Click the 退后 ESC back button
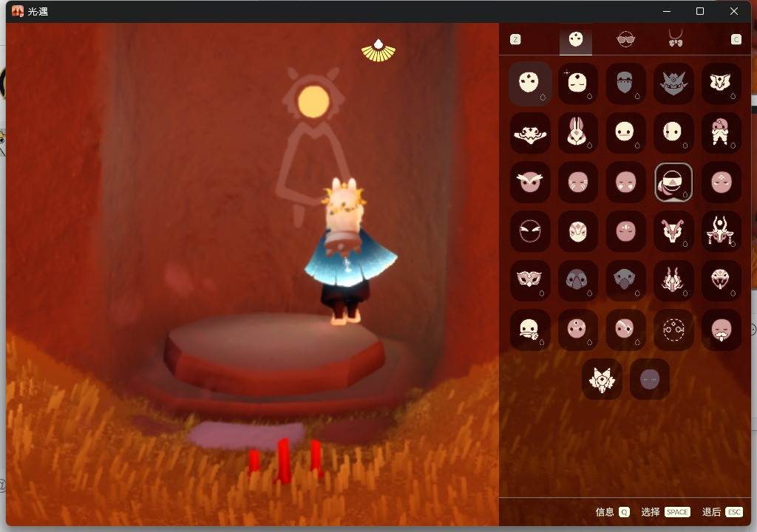The height and width of the screenshot is (532, 757). (x=722, y=512)
